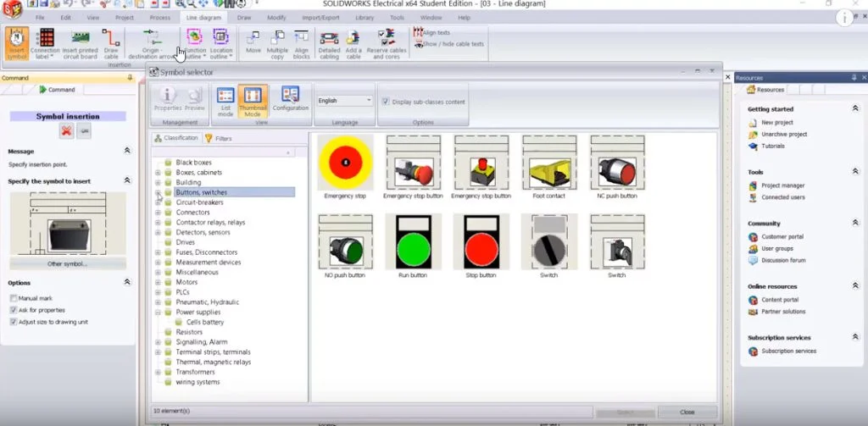Collapse the Community section
This screenshot has width=868, height=426.
coord(855,223)
